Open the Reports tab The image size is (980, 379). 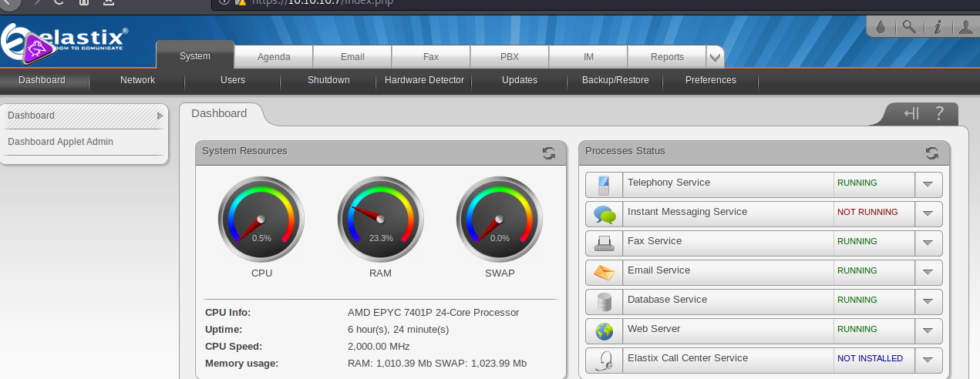[667, 57]
